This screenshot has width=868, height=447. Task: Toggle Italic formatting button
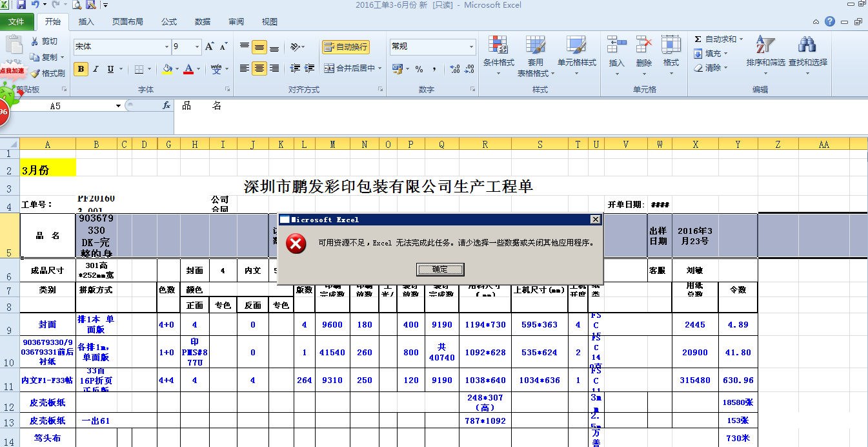pyautogui.click(x=96, y=69)
